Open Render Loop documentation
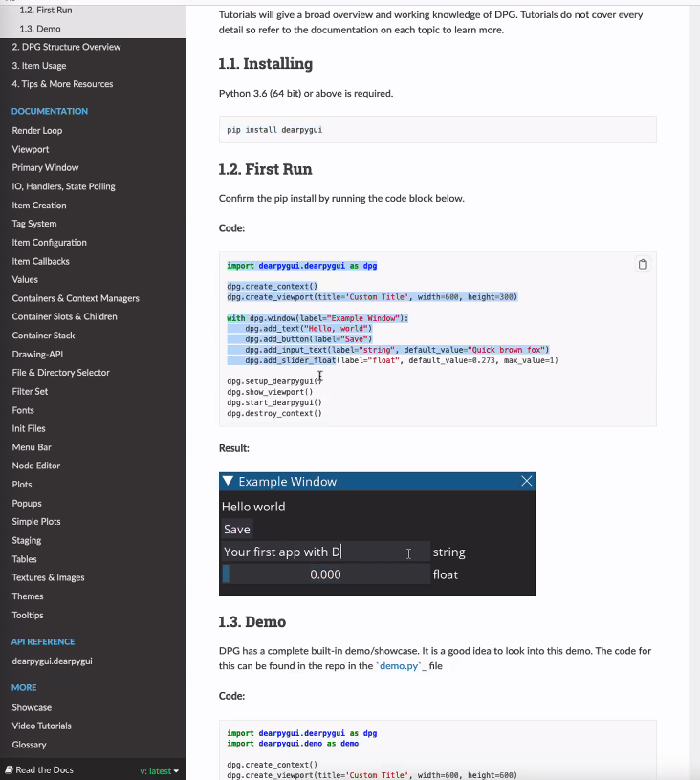This screenshot has width=700, height=780. coord(36,130)
